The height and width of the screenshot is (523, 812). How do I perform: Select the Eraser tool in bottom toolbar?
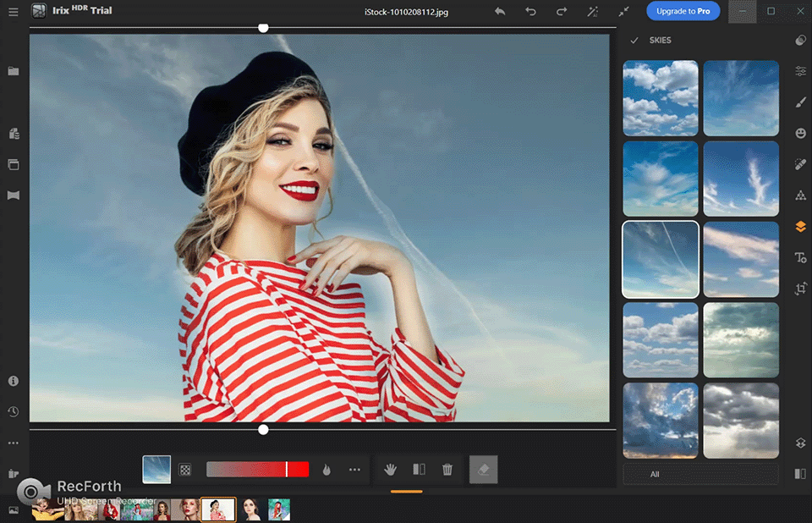click(x=484, y=470)
